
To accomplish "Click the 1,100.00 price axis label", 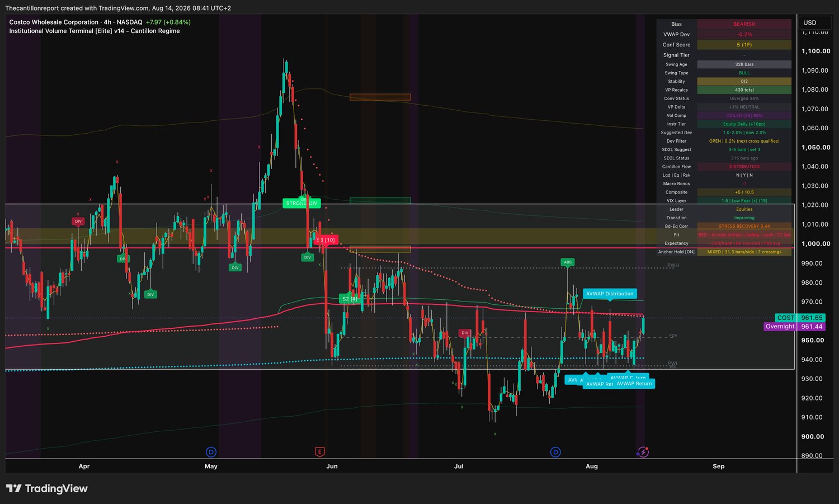I will click(x=816, y=51).
